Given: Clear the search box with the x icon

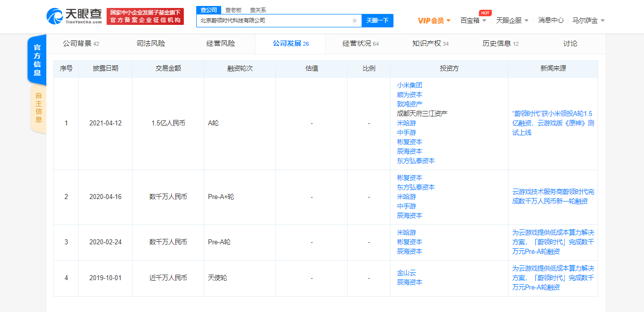Looking at the screenshot, I should tap(355, 20).
